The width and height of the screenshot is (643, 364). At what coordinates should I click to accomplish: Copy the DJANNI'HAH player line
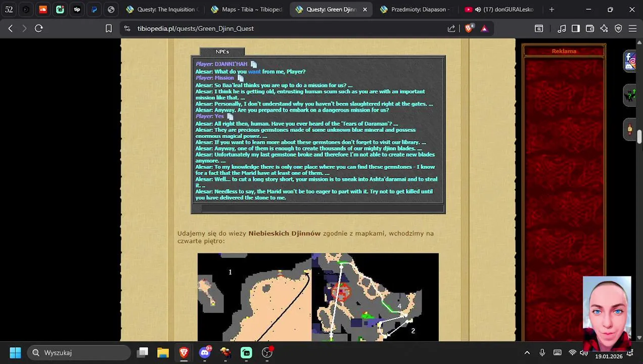254,64
